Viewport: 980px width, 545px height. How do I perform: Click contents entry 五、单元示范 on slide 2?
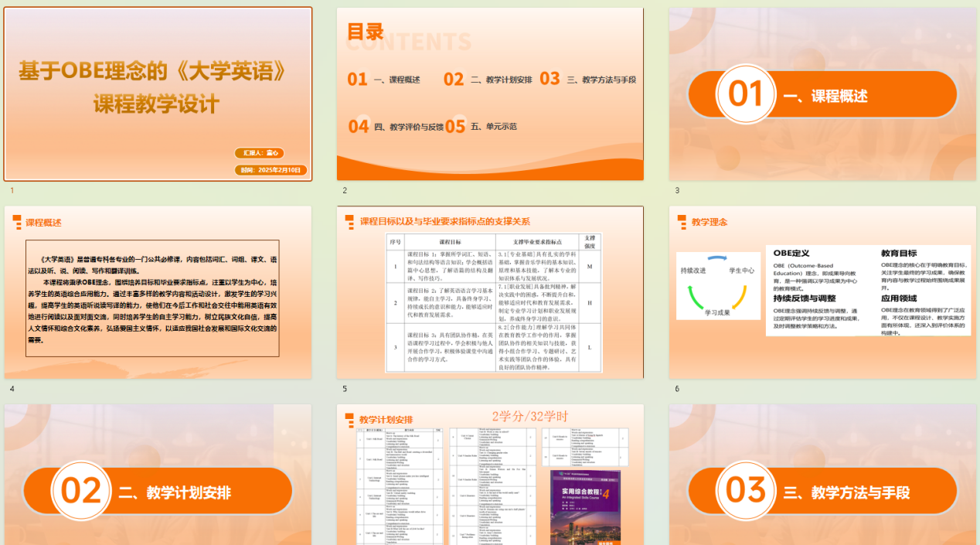coord(493,126)
